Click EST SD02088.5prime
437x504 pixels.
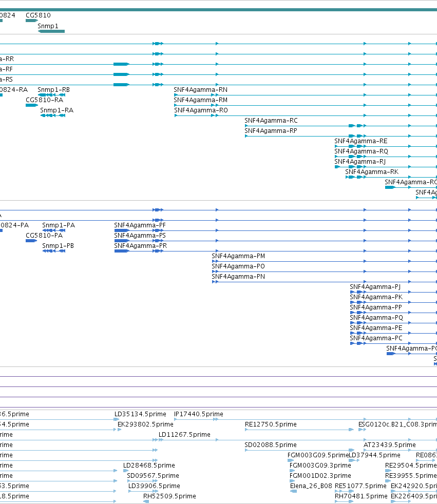coord(271,445)
